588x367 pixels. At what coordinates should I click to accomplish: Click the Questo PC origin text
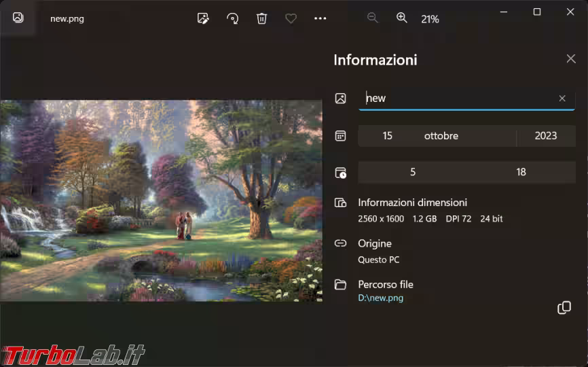(x=378, y=260)
